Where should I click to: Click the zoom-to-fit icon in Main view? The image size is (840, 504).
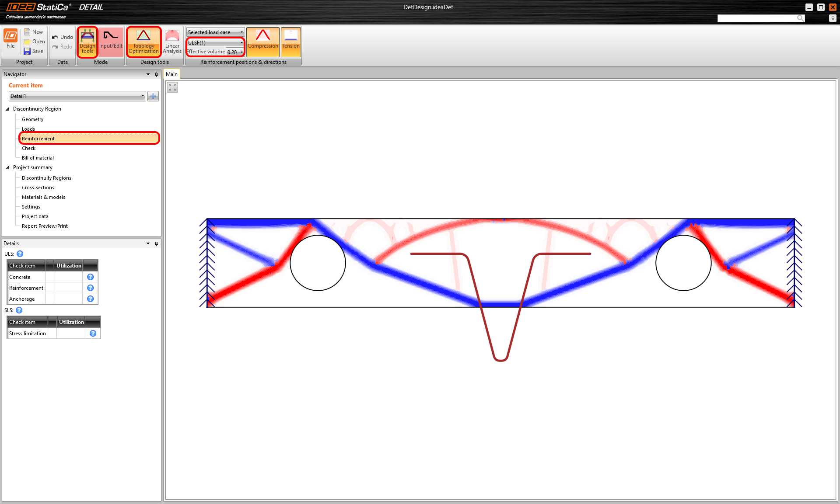(x=172, y=87)
